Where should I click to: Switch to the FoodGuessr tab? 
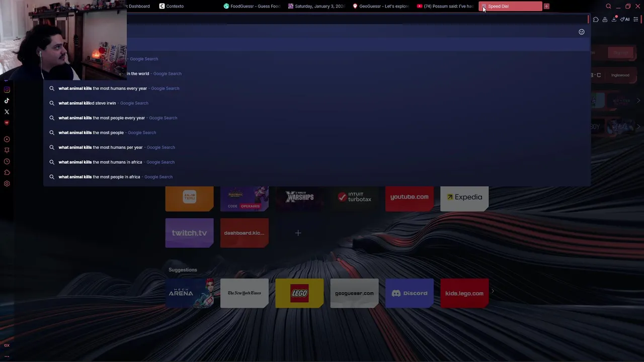tap(252, 6)
